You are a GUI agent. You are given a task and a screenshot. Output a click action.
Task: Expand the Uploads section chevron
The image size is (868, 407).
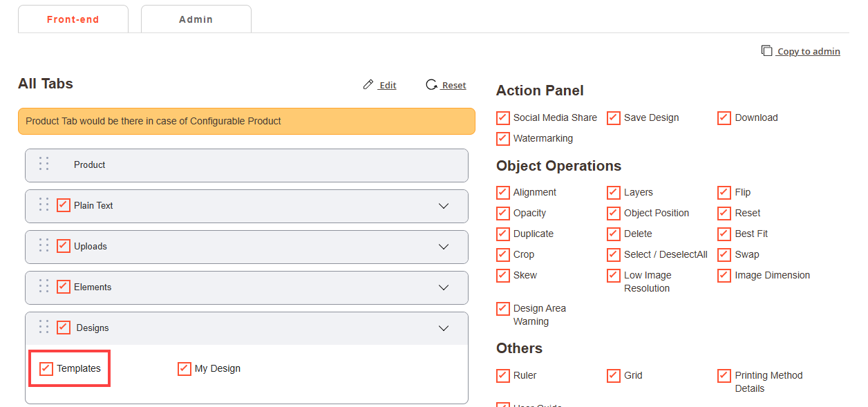(x=444, y=247)
